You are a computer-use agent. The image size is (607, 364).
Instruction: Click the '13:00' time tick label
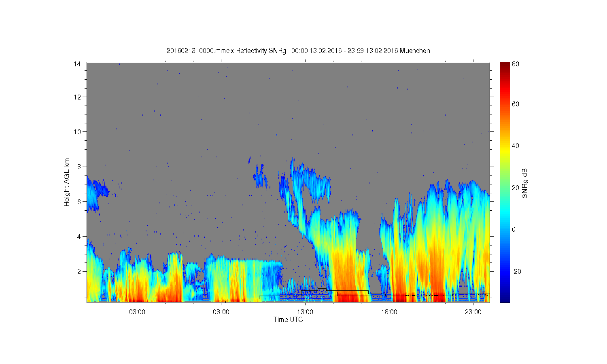pos(305,312)
